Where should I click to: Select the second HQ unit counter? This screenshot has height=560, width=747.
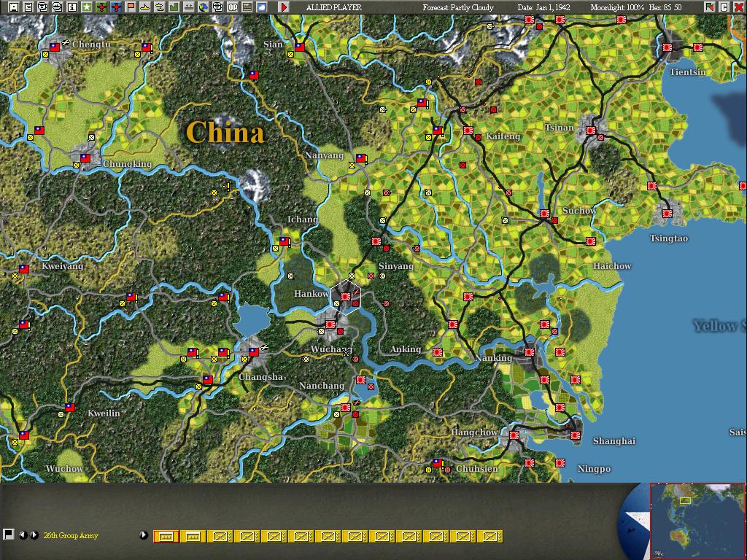click(193, 537)
